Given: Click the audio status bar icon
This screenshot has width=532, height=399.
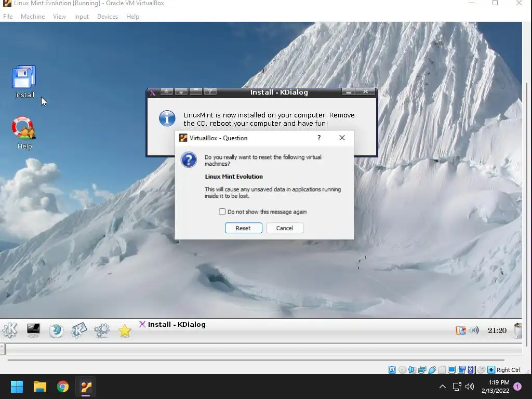Looking at the screenshot, I should pos(412,370).
